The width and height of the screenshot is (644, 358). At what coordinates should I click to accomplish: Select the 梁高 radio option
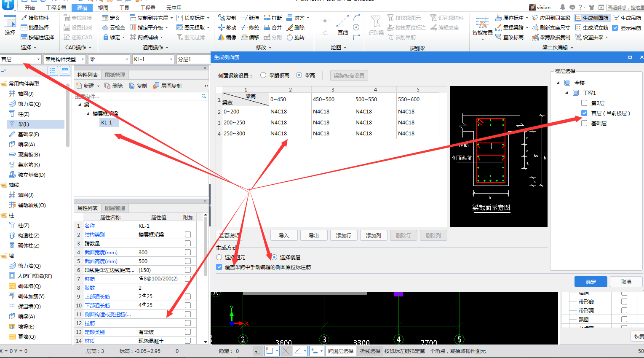(306, 75)
